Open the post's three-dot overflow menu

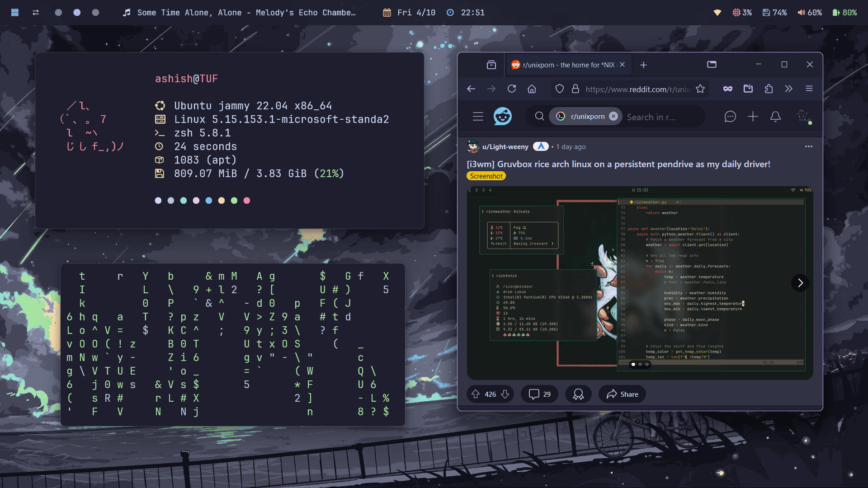[x=808, y=146]
